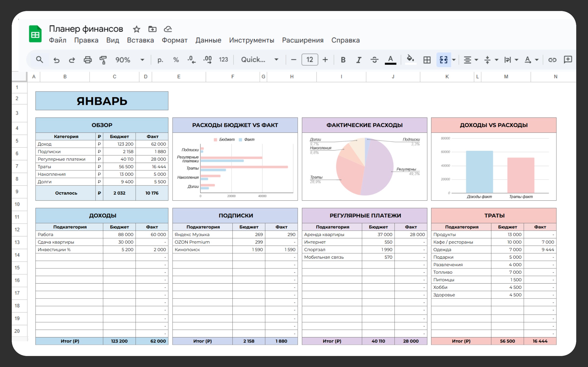The height and width of the screenshot is (367, 588).
Task: Add a comment
Action: (x=568, y=60)
